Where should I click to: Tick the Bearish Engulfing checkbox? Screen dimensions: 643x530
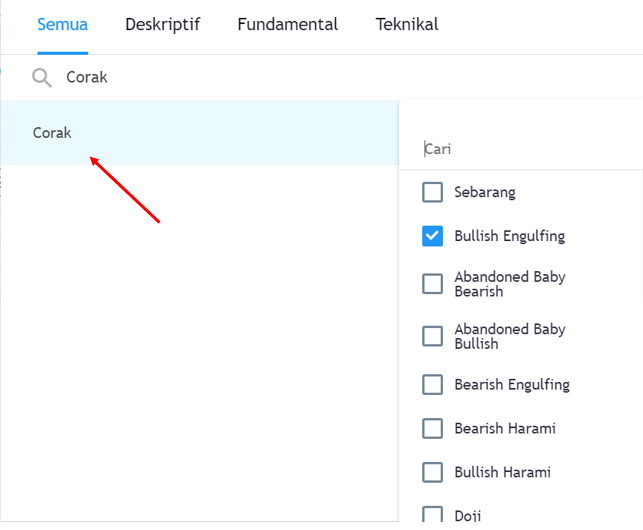(x=432, y=384)
